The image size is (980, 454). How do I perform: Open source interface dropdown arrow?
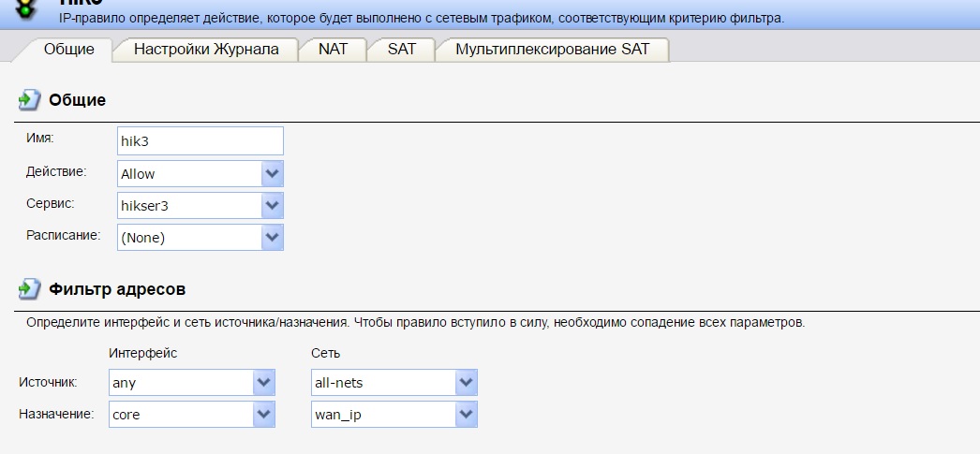[264, 383]
